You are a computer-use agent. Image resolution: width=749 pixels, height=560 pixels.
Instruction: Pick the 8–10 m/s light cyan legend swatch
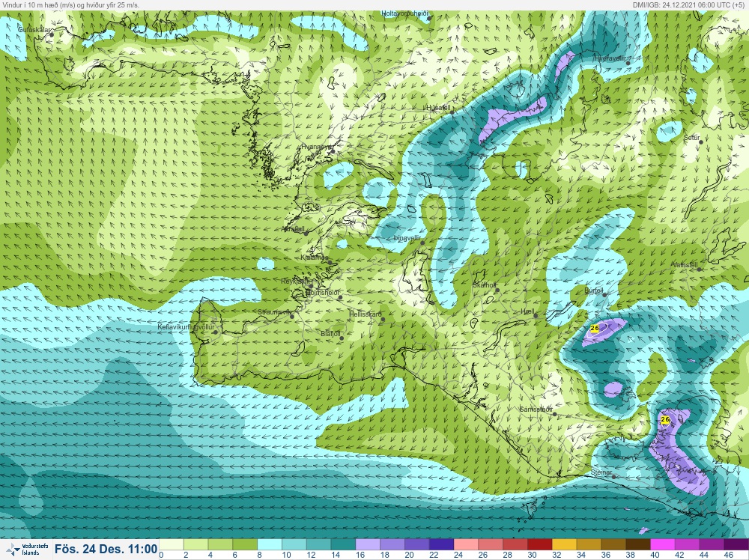click(x=270, y=545)
